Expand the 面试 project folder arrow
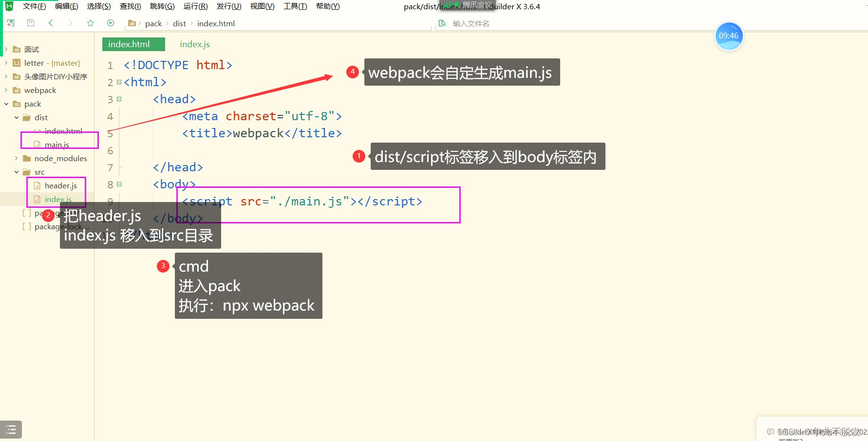This screenshot has height=441, width=868. click(6, 49)
